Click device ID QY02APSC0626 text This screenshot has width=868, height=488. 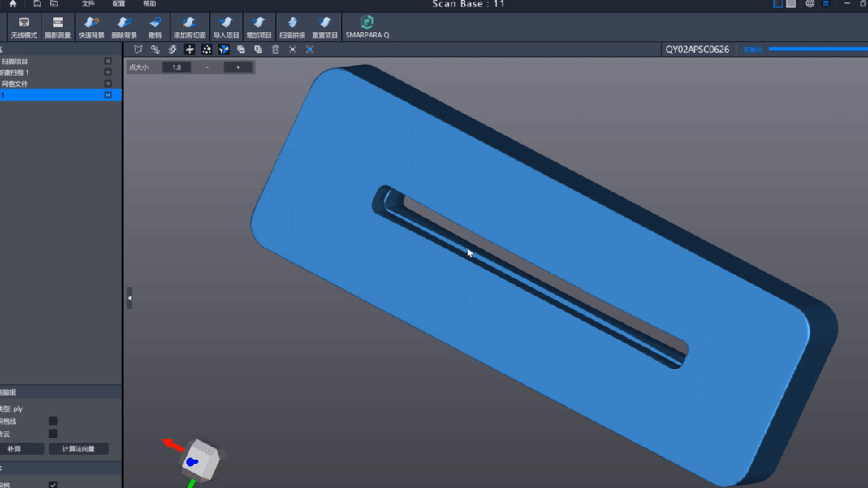click(x=697, y=49)
